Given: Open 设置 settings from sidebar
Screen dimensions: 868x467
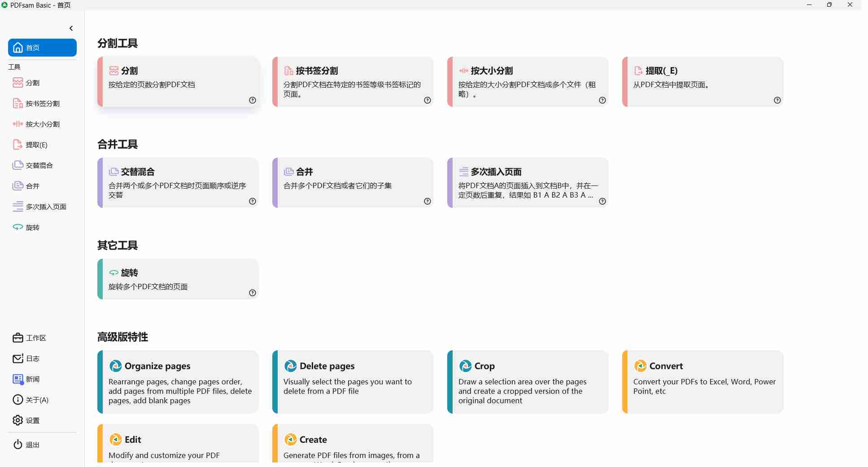Looking at the screenshot, I should [32, 421].
